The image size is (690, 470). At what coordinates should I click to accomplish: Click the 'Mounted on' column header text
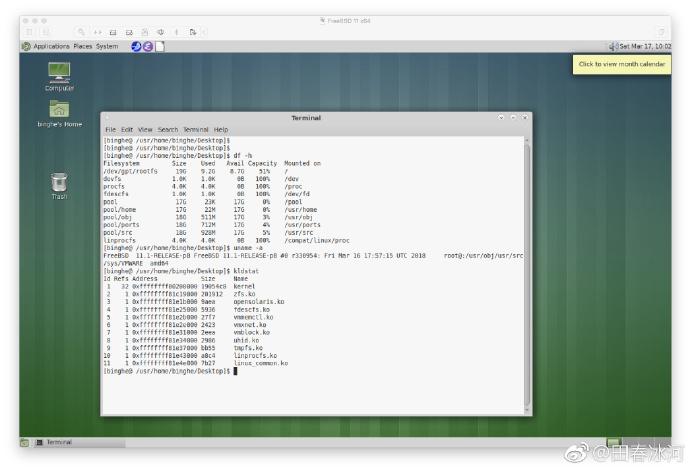pyautogui.click(x=302, y=163)
